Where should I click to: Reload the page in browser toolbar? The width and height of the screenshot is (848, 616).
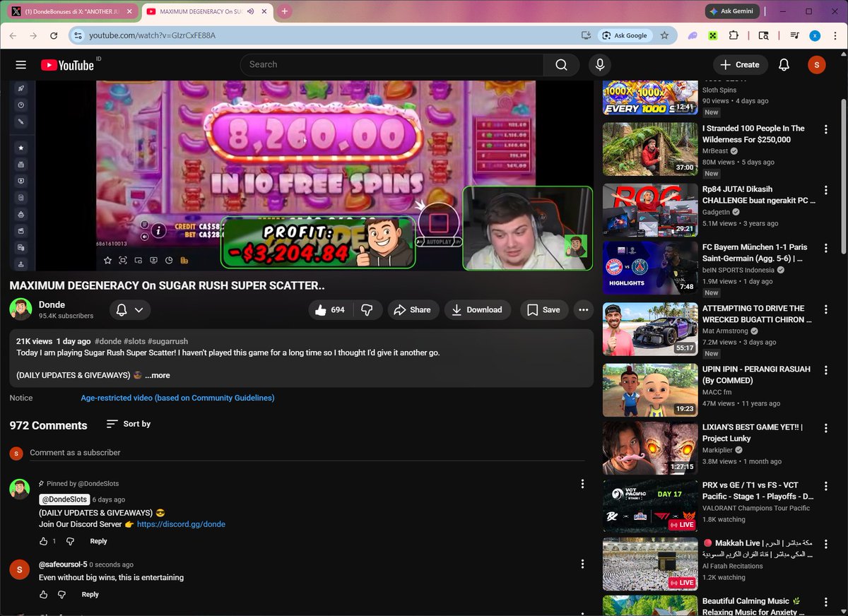(x=54, y=35)
